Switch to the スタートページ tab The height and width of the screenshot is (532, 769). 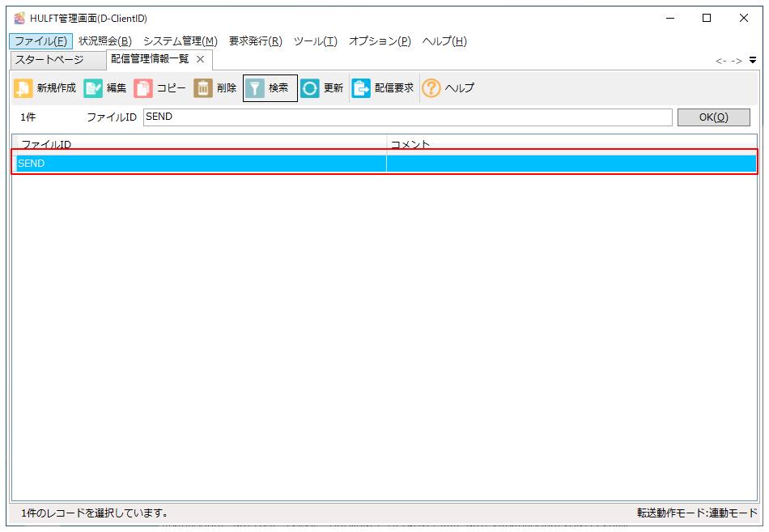click(x=57, y=60)
